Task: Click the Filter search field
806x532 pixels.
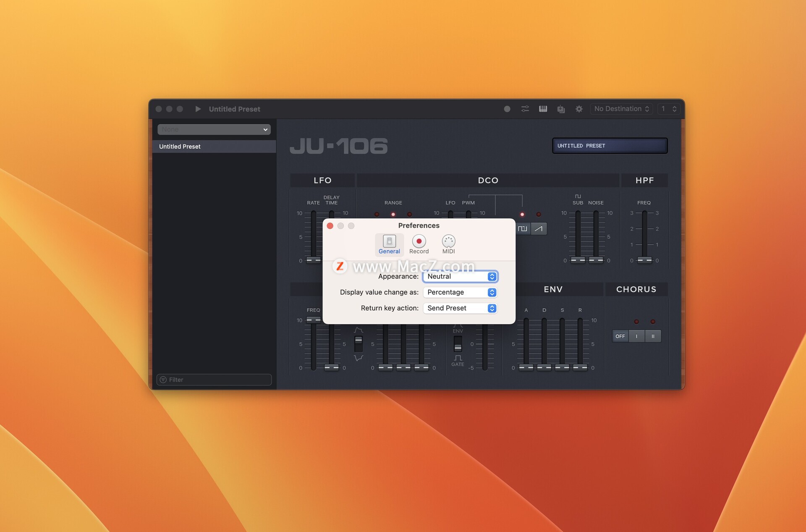Action: click(x=214, y=380)
